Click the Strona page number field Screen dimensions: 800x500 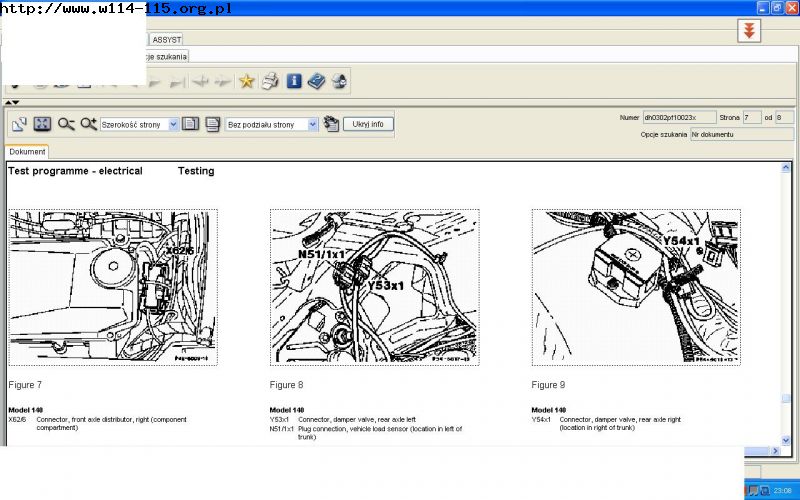point(752,117)
